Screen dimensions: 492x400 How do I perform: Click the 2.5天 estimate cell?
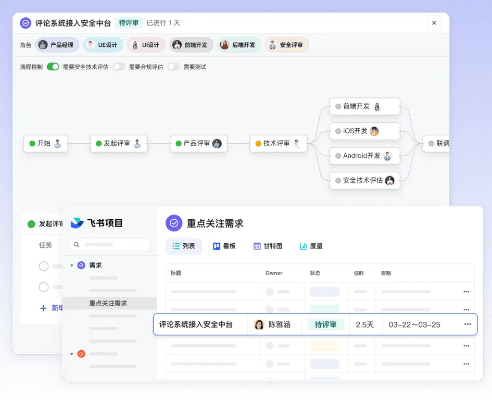[x=364, y=324]
